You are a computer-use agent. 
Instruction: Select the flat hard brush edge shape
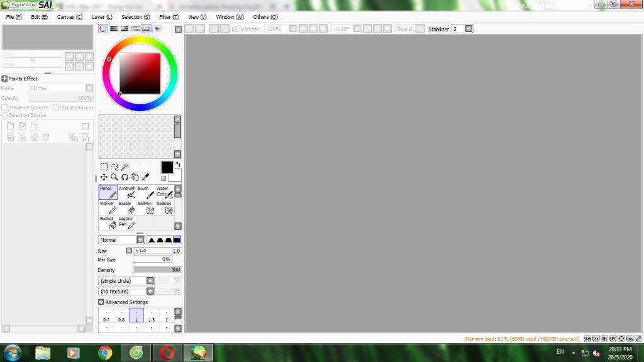coord(177,239)
